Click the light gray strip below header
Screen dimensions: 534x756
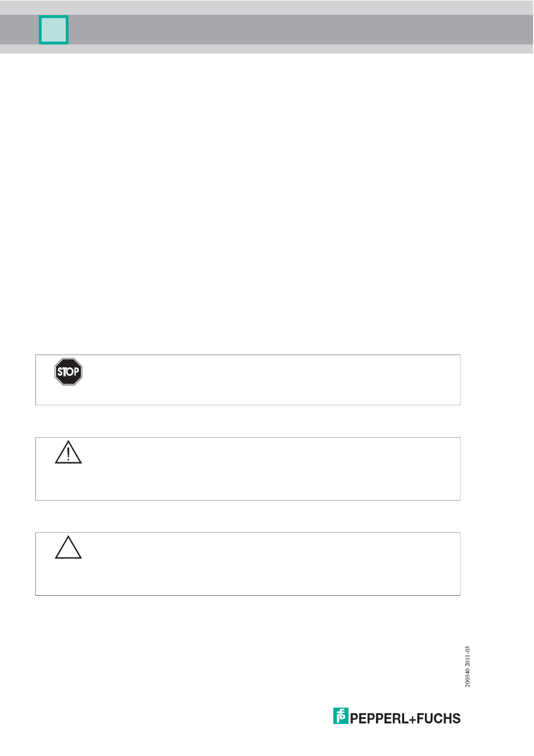267,49
